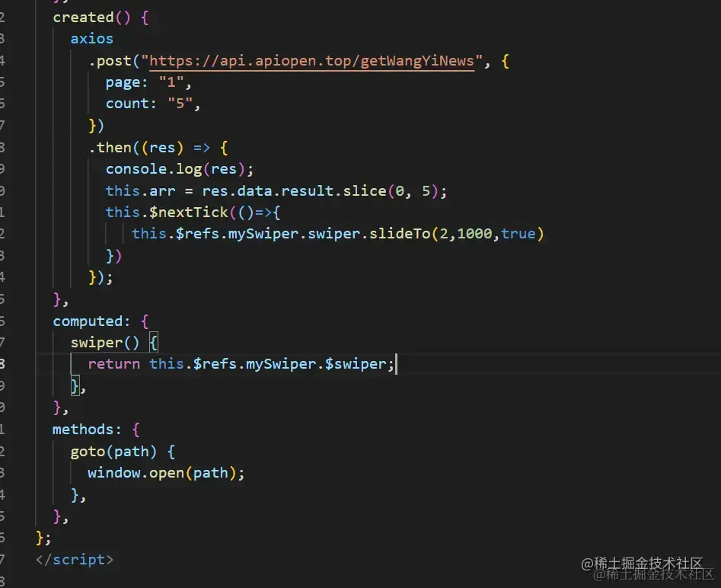
Task: Click the highlighted opening brace after swiper()
Action: 154,342
